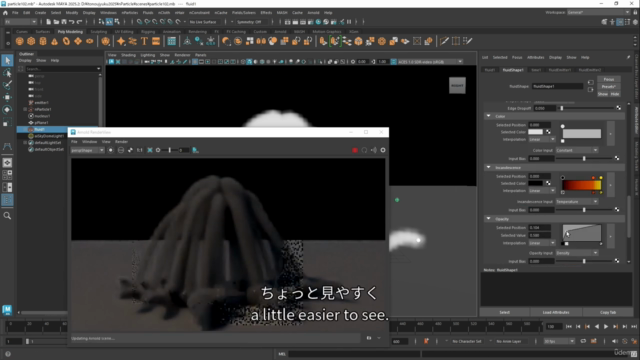The height and width of the screenshot is (360, 640).
Task: Click the Outliner search field
Action: (63, 69)
